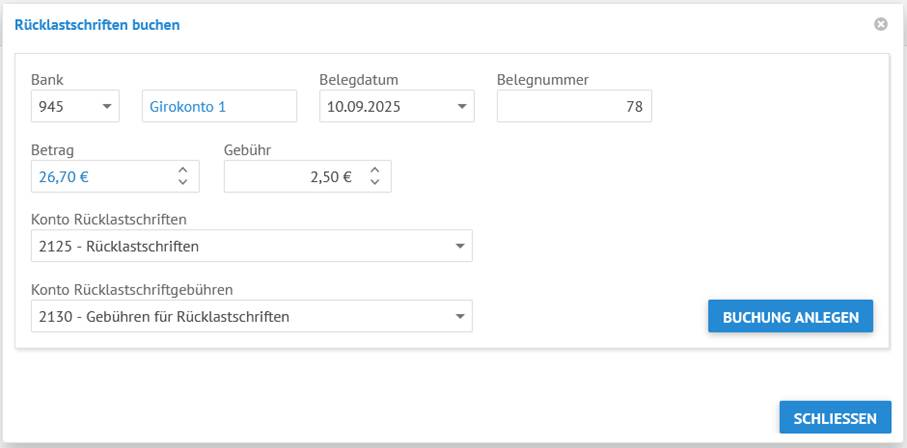Increase Betrag with the up arrow
The width and height of the screenshot is (907, 448).
coord(183,171)
